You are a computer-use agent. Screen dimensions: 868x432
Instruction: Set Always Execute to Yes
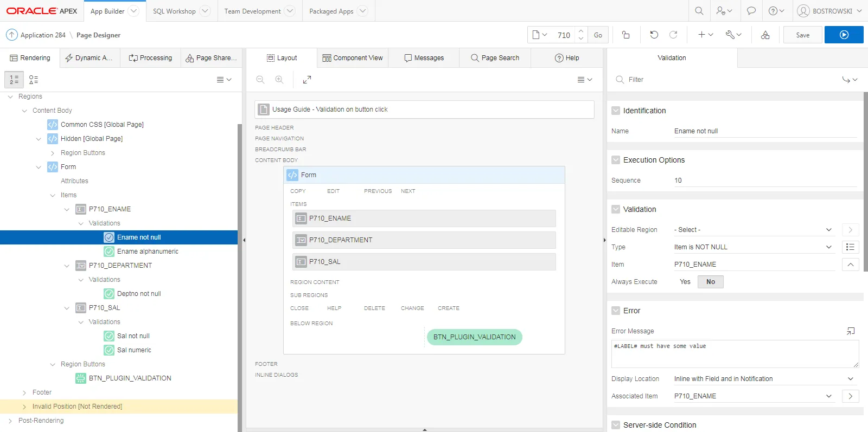coord(685,282)
